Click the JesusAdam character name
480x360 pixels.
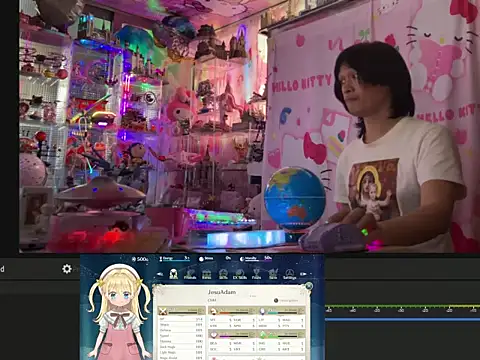(x=222, y=292)
